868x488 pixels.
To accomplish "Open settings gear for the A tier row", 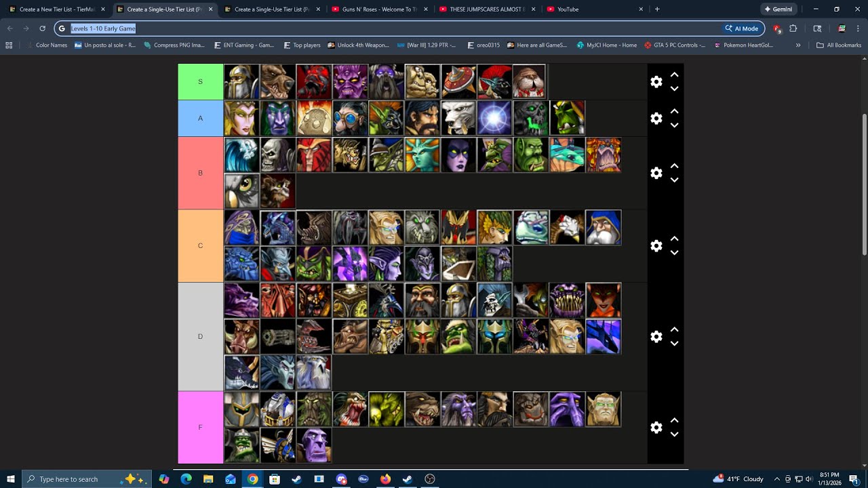I will (656, 118).
